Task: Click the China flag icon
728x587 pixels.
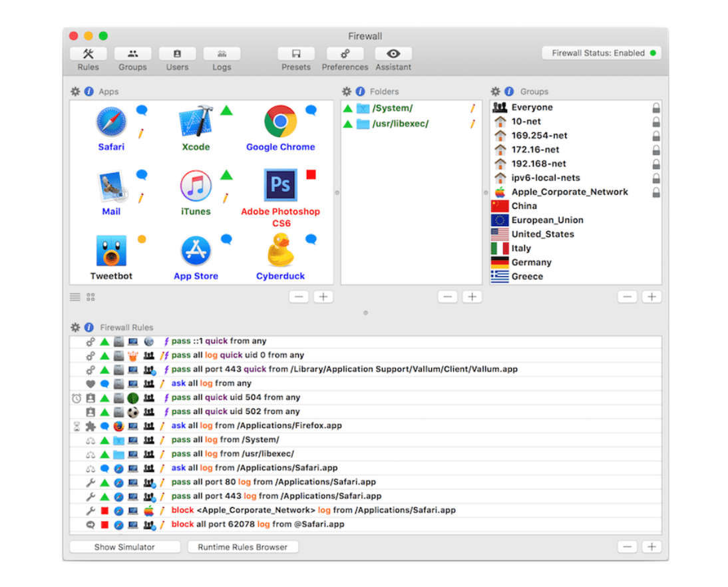Action: (500, 206)
